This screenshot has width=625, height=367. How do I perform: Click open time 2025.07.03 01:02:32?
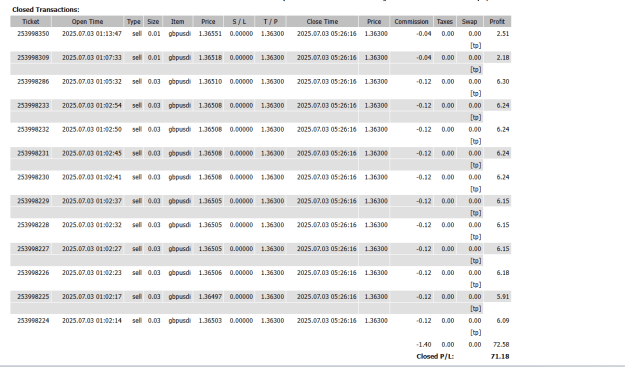pyautogui.click(x=92, y=225)
